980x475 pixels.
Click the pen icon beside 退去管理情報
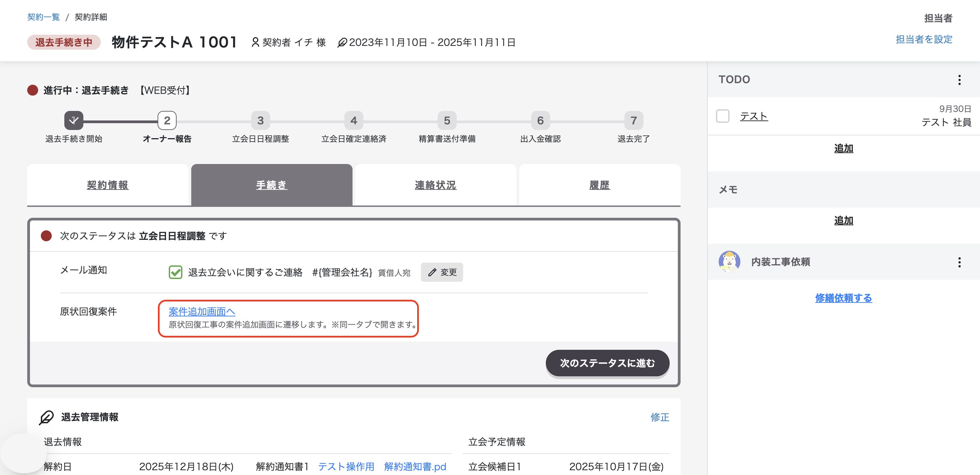click(x=46, y=417)
